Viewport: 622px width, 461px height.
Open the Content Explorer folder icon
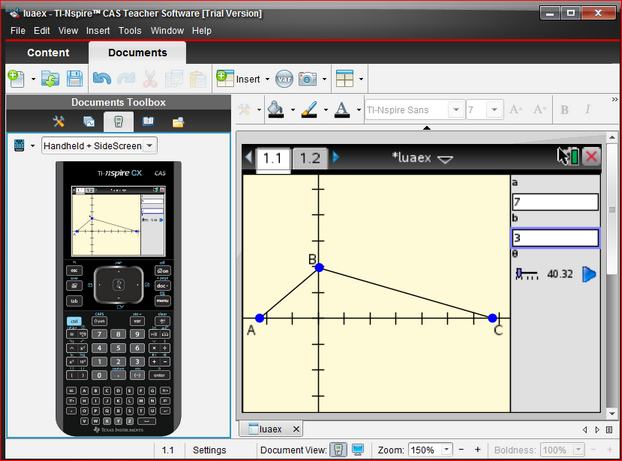tap(178, 122)
